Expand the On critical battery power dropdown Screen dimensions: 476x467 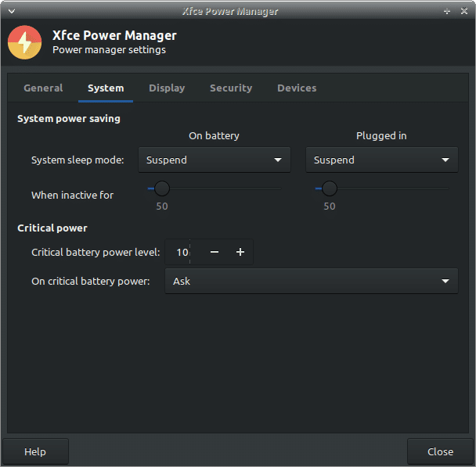(312, 281)
